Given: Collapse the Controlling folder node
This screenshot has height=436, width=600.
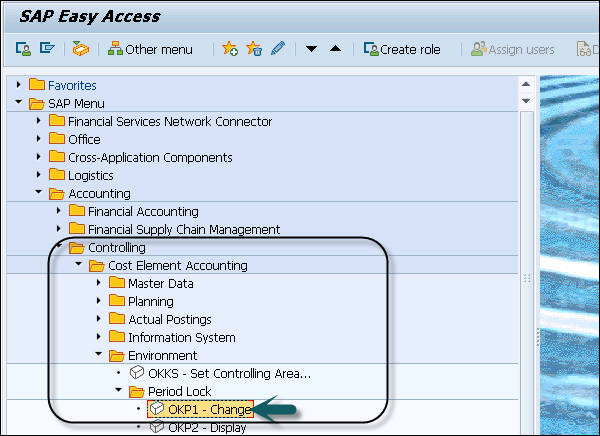Looking at the screenshot, I should pos(58,247).
